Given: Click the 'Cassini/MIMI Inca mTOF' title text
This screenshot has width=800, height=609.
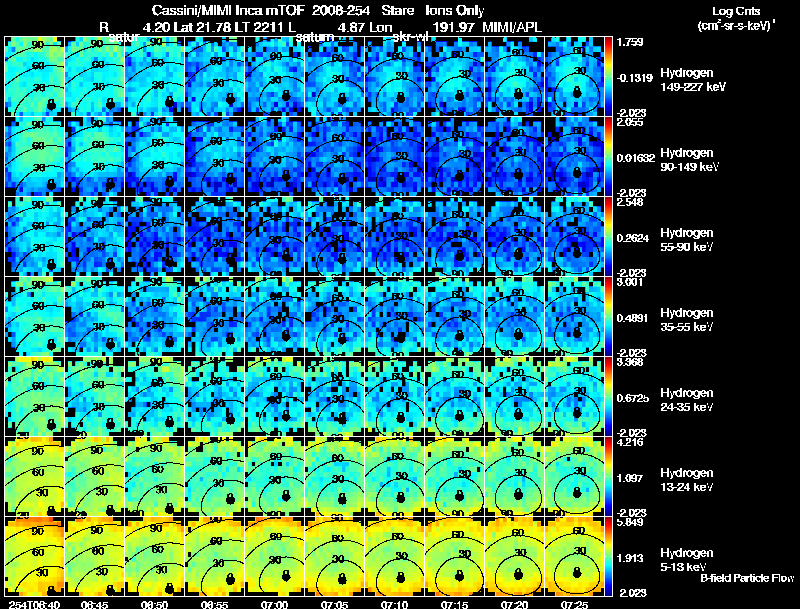Looking at the screenshot, I should pyautogui.click(x=228, y=11).
